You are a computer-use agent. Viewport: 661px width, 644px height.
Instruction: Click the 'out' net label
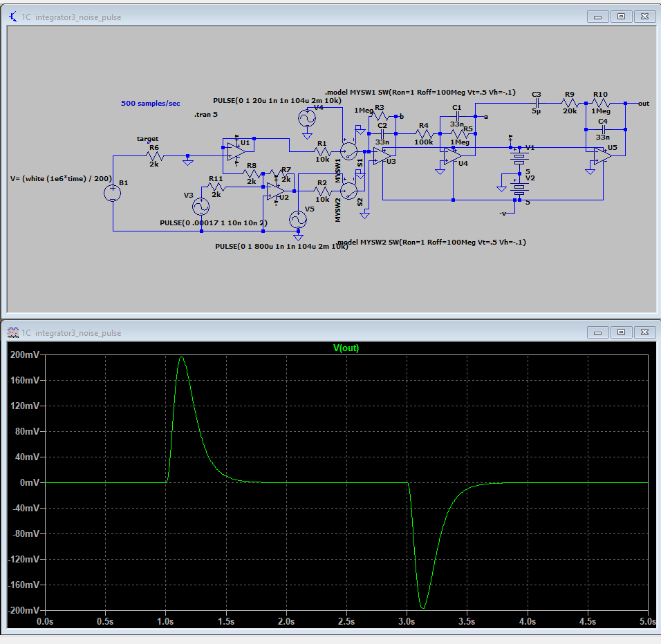pos(643,102)
